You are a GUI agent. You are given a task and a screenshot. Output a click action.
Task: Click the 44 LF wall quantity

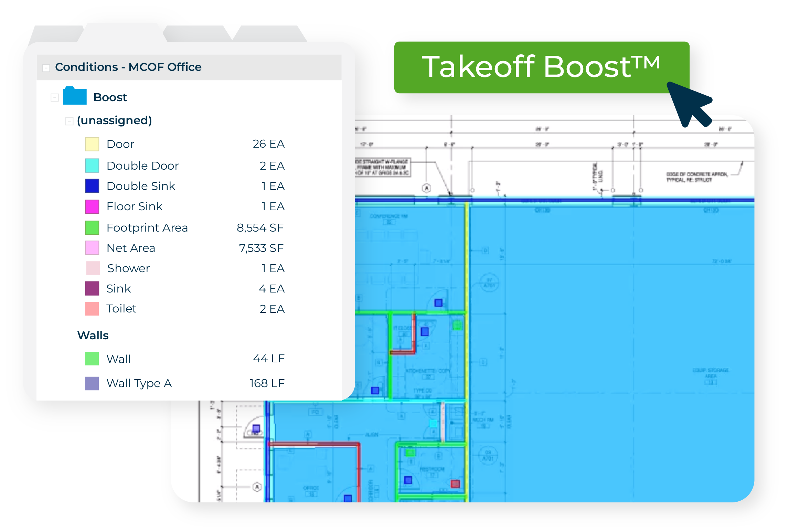(269, 359)
